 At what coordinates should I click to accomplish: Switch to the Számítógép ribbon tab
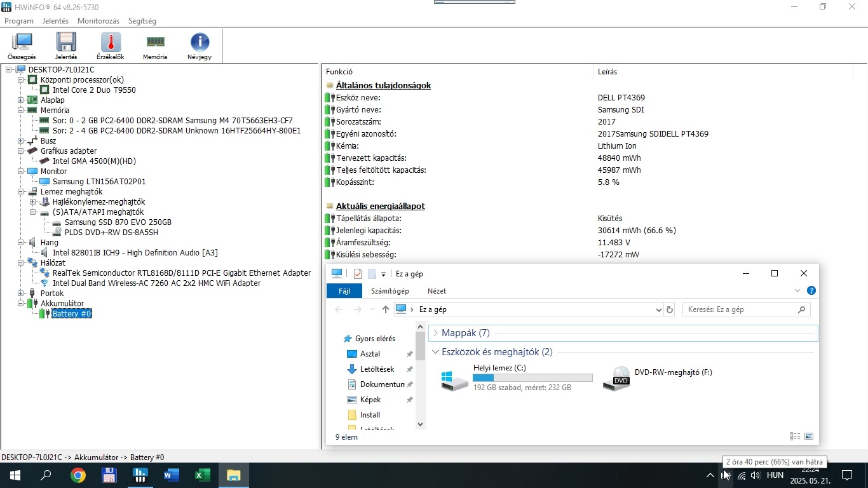[390, 291]
